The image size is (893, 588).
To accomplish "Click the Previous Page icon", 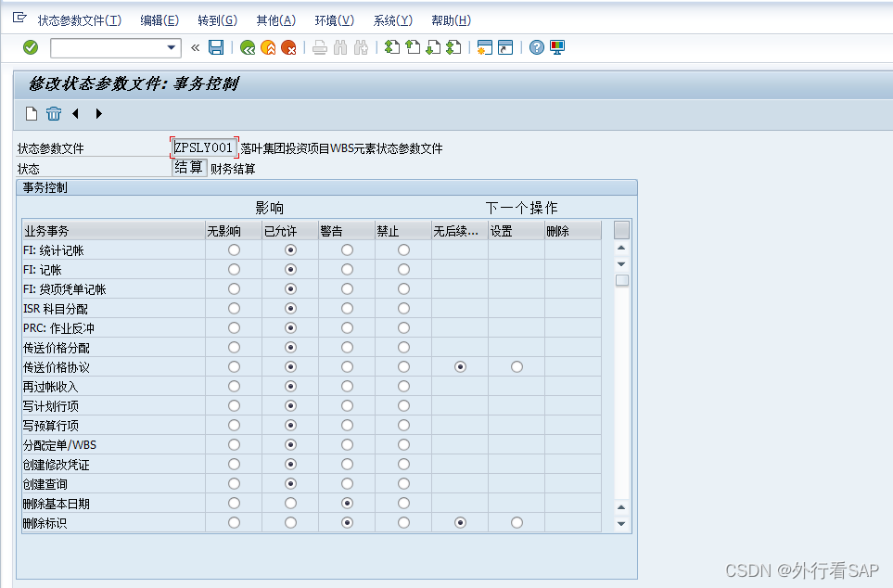I will [x=413, y=47].
